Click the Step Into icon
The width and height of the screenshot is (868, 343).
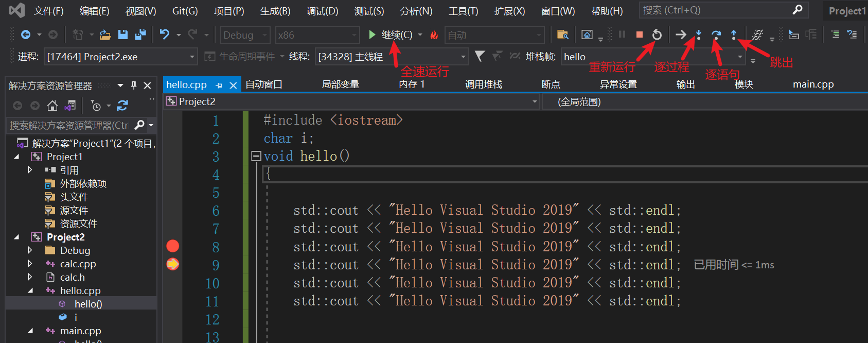pos(698,35)
